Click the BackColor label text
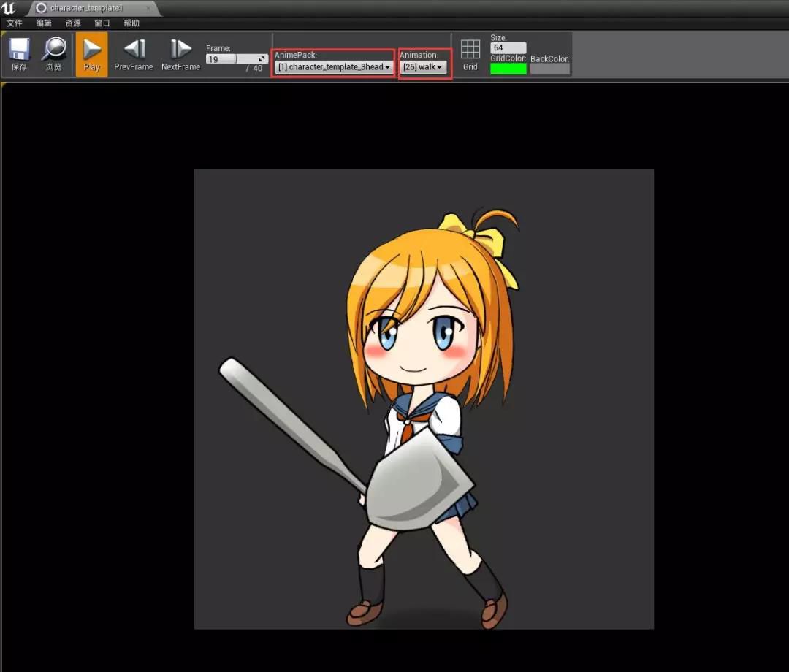 pos(550,59)
